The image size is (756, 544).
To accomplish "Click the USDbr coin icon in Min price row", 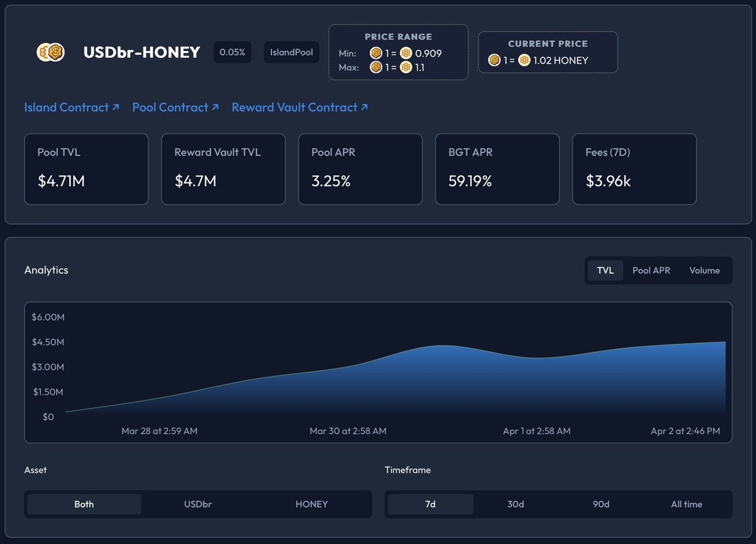I will click(x=376, y=53).
